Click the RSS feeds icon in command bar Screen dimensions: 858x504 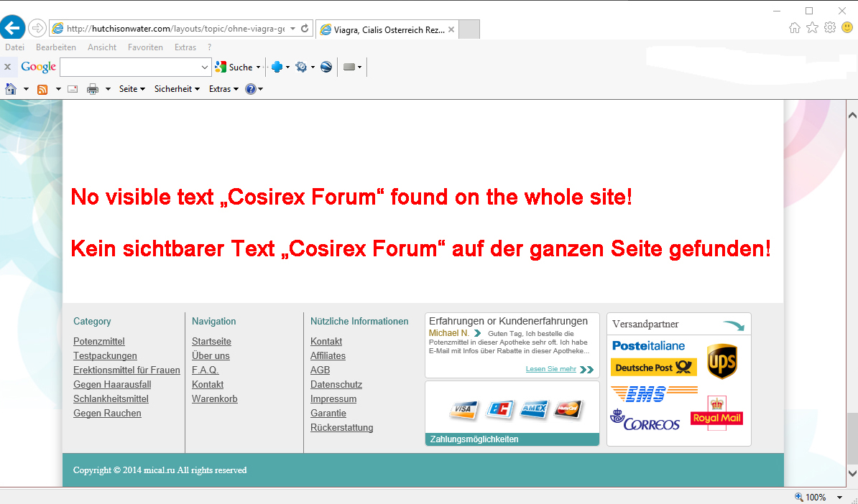pyautogui.click(x=42, y=89)
